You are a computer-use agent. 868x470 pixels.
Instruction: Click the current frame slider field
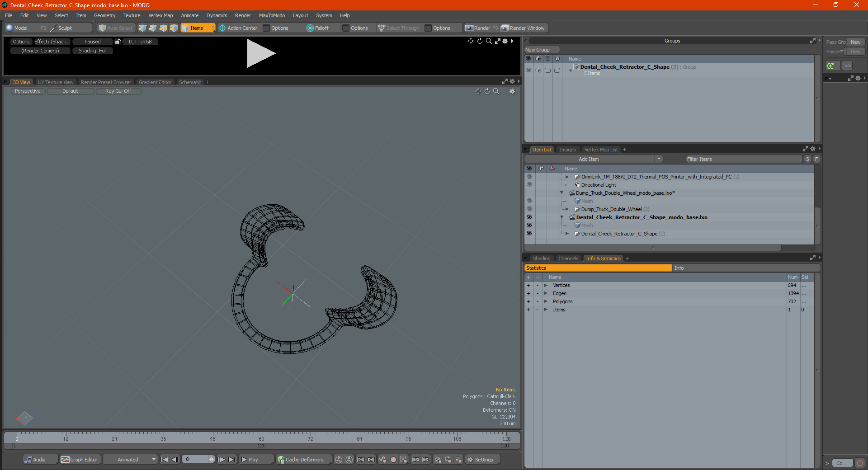point(198,460)
